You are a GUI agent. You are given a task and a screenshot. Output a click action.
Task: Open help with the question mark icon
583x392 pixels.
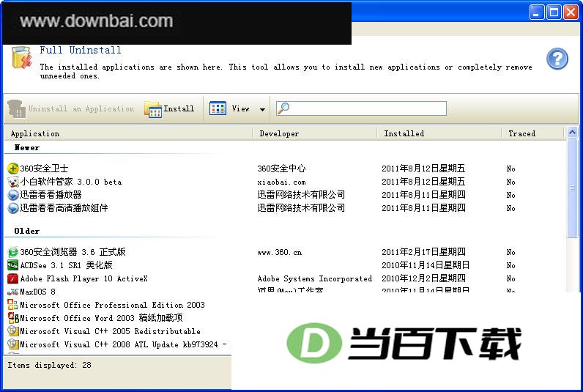[557, 59]
